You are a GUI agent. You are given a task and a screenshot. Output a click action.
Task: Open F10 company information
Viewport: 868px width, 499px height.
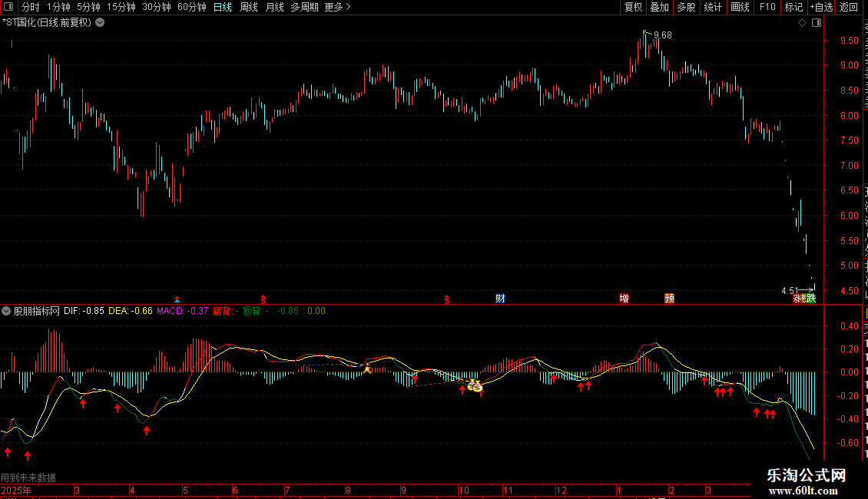point(767,7)
